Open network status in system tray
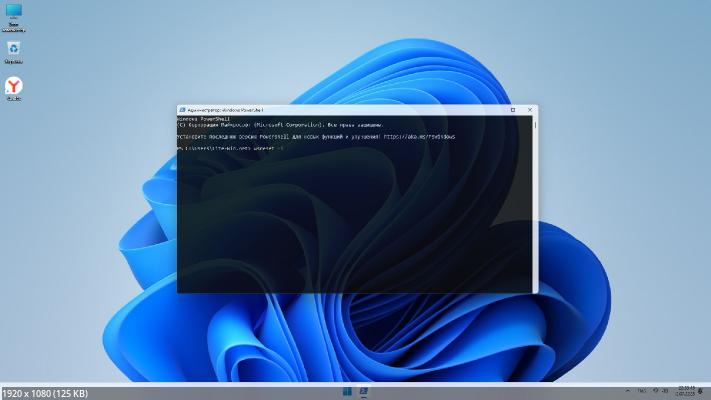 click(656, 390)
